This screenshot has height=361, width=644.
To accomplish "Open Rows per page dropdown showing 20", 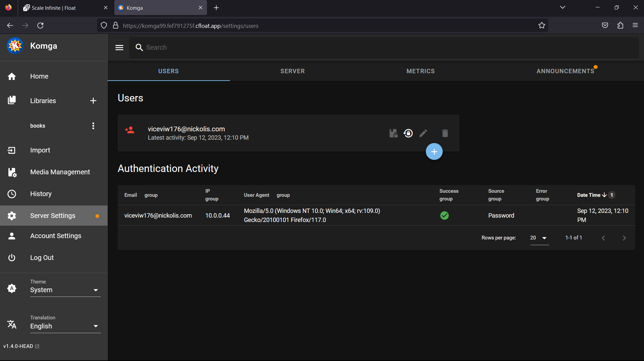I will point(539,238).
